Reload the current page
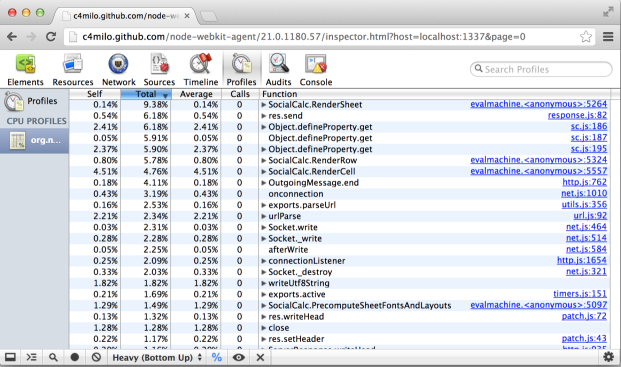 coord(51,37)
